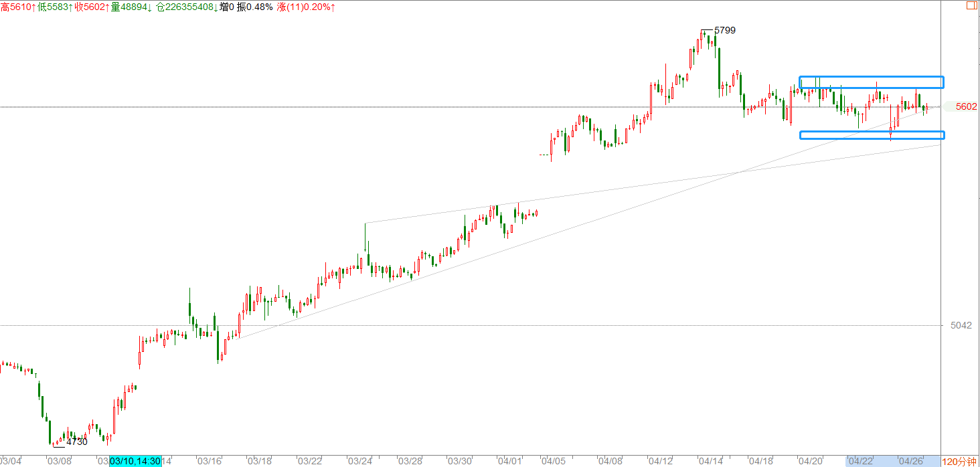Click the 涨(11)0.20% change value

tap(306, 6)
